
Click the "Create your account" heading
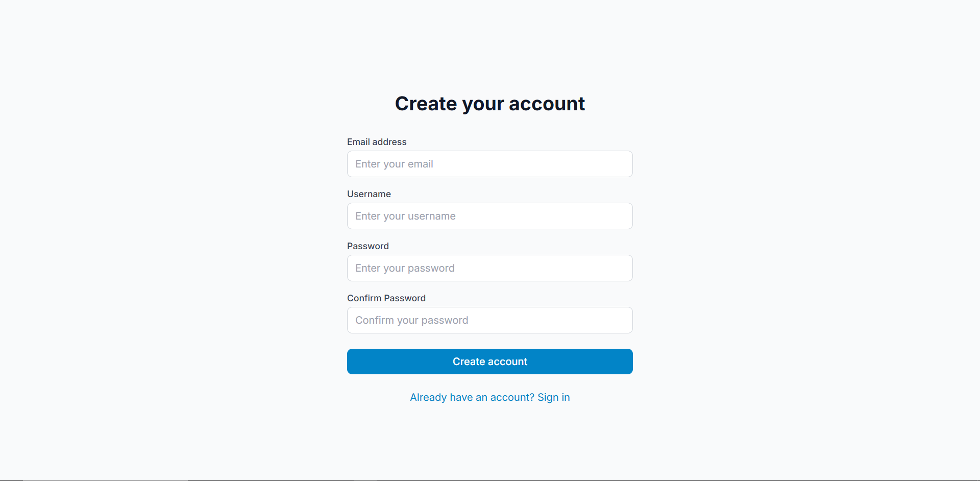click(x=489, y=104)
